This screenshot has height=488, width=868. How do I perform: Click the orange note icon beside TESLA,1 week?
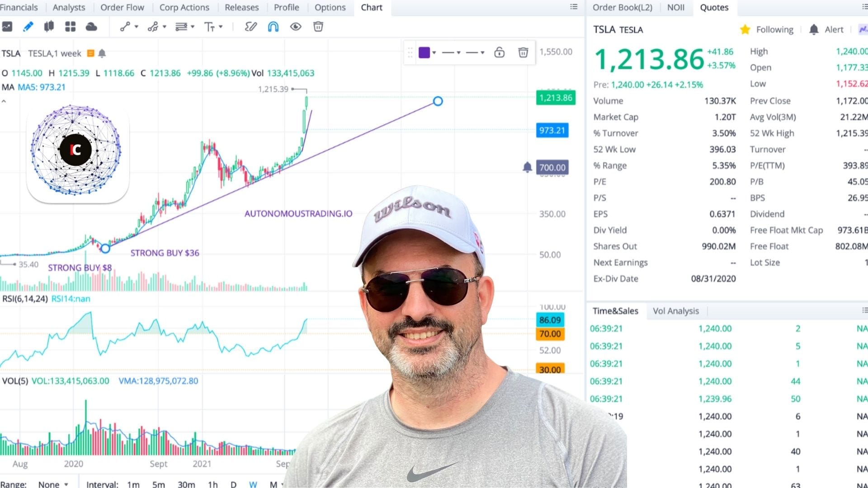click(x=90, y=53)
